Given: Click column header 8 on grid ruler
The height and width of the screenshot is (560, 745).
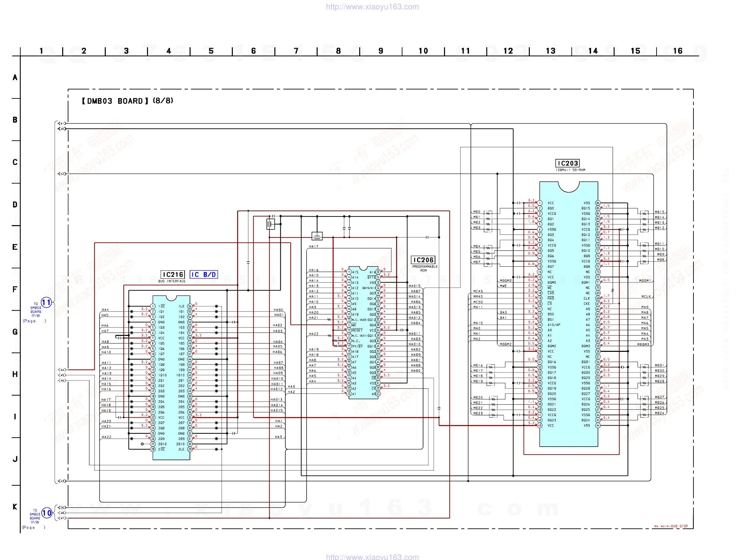Looking at the screenshot, I should (338, 51).
